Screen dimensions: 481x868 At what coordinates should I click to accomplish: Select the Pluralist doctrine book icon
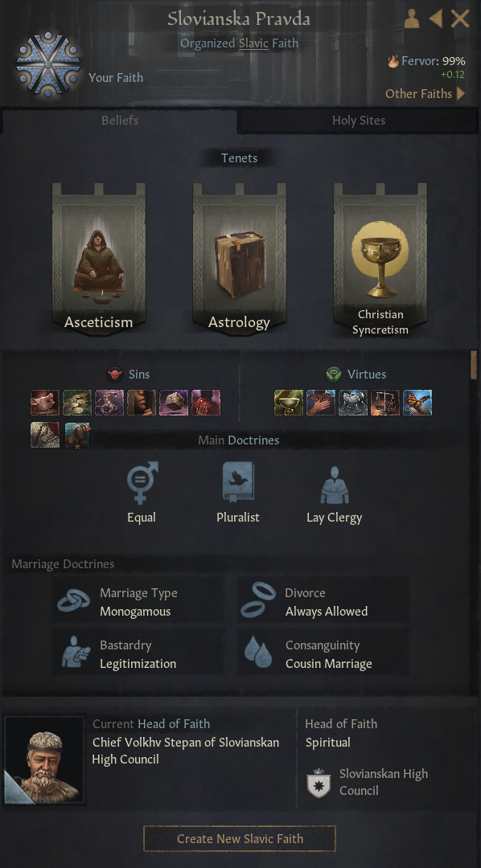[x=238, y=483]
